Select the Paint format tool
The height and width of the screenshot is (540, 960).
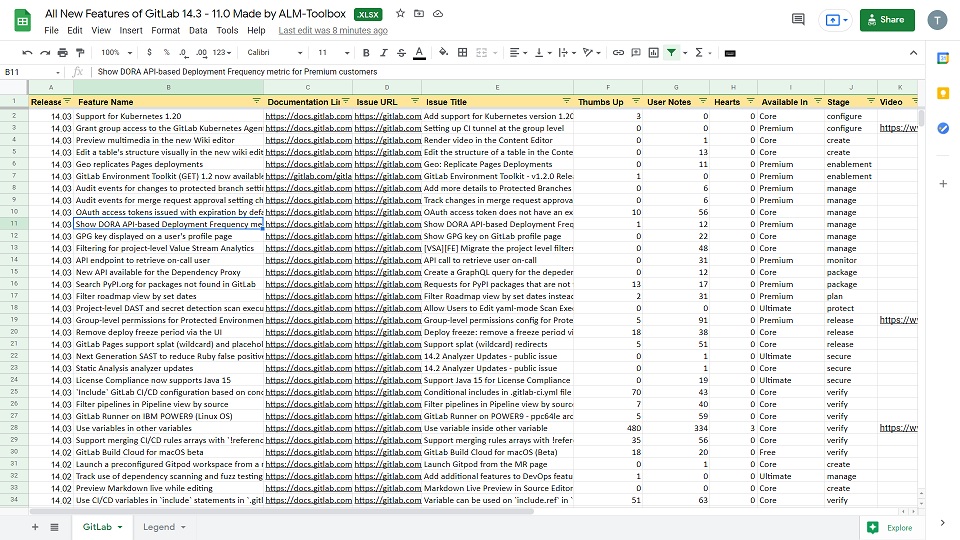80,53
